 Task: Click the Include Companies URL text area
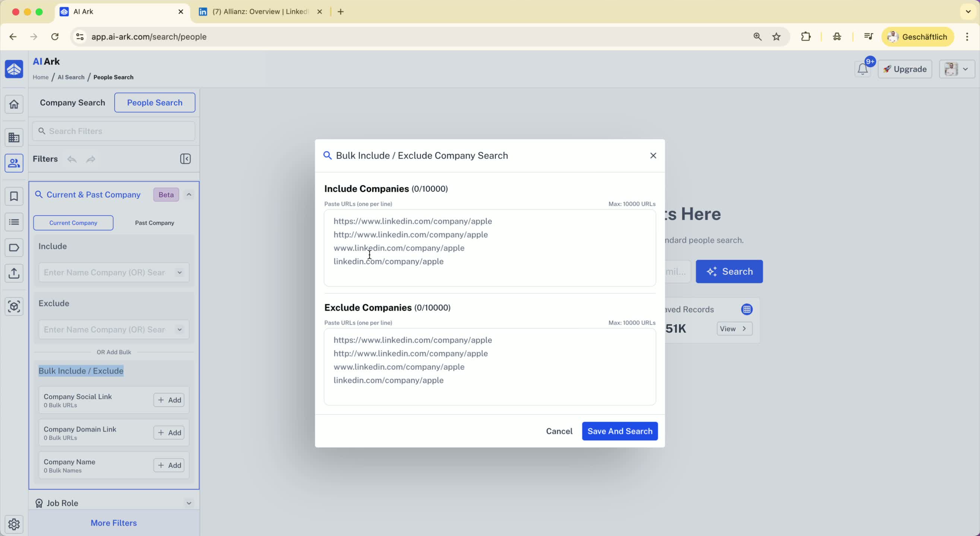coord(490,248)
